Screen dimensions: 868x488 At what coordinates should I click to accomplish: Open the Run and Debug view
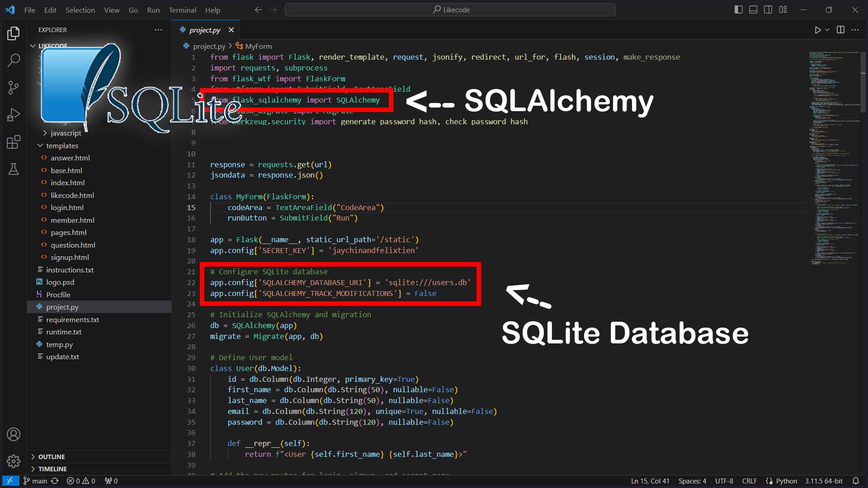14,115
